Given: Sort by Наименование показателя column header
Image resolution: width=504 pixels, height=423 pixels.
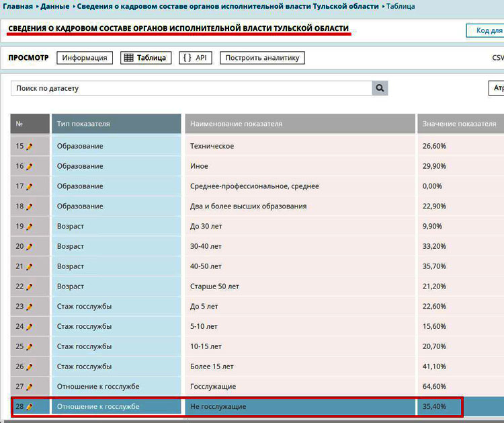Looking at the screenshot, I should click(x=300, y=124).
